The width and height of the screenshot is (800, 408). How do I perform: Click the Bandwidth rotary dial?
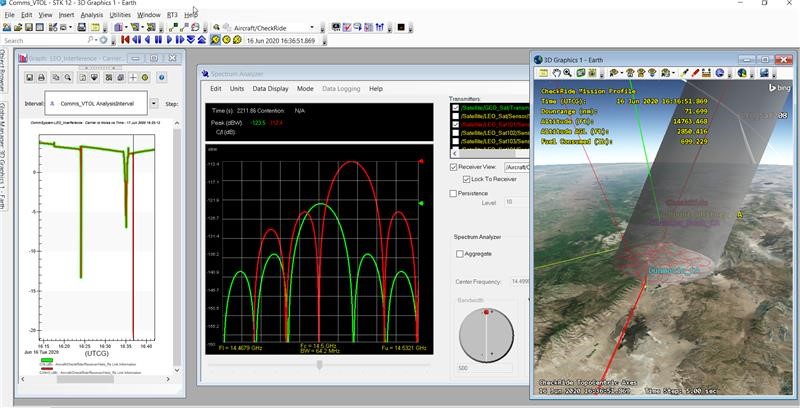tap(486, 335)
